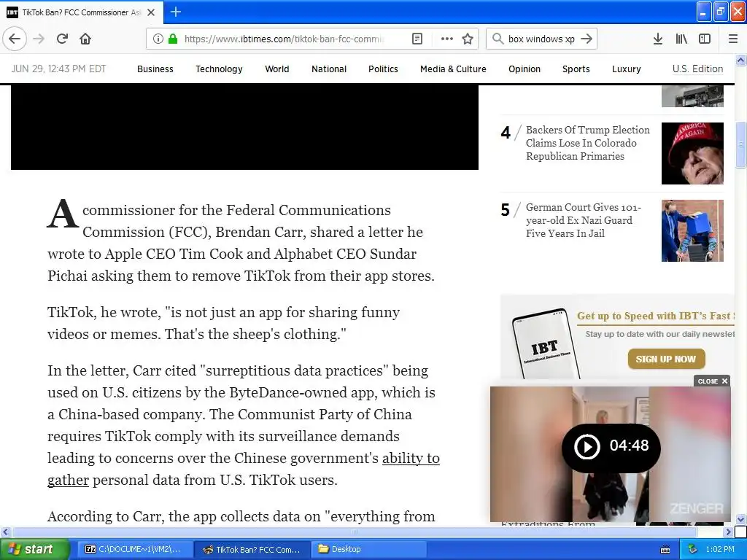Screen dimensions: 747x560
Task: Switch to the Desktop folder taskbar button
Action: pyautogui.click(x=368, y=550)
